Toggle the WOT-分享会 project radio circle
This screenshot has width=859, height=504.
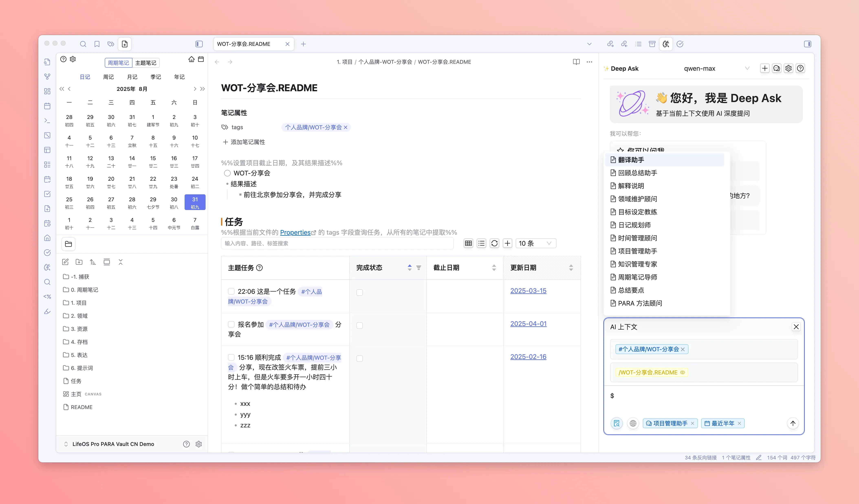click(227, 173)
